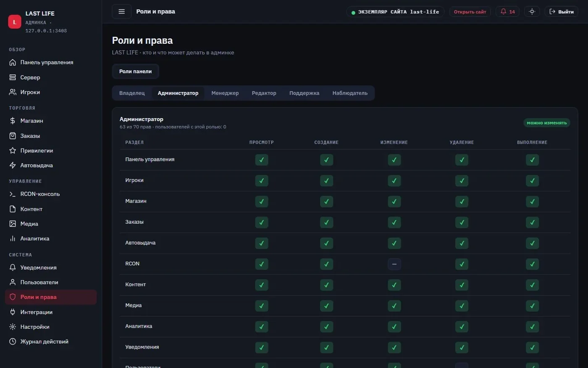
Task: Open Панель управления in the sidebar
Action: (x=51, y=62)
